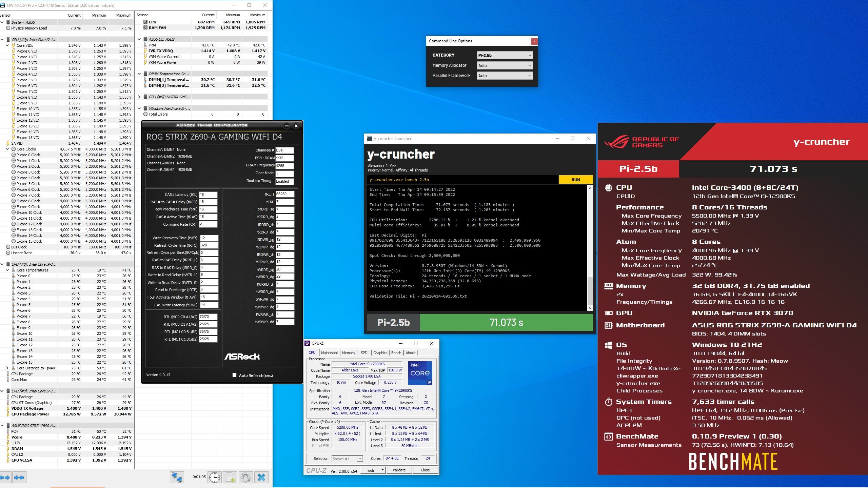Close HWiNFO sensors with blue X icon
The height and width of the screenshot is (488, 868).
(261, 477)
